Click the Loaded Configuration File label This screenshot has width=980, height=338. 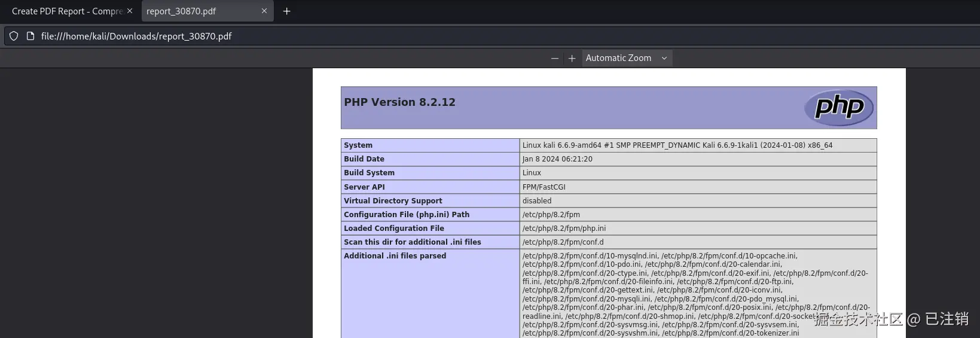click(x=394, y=229)
